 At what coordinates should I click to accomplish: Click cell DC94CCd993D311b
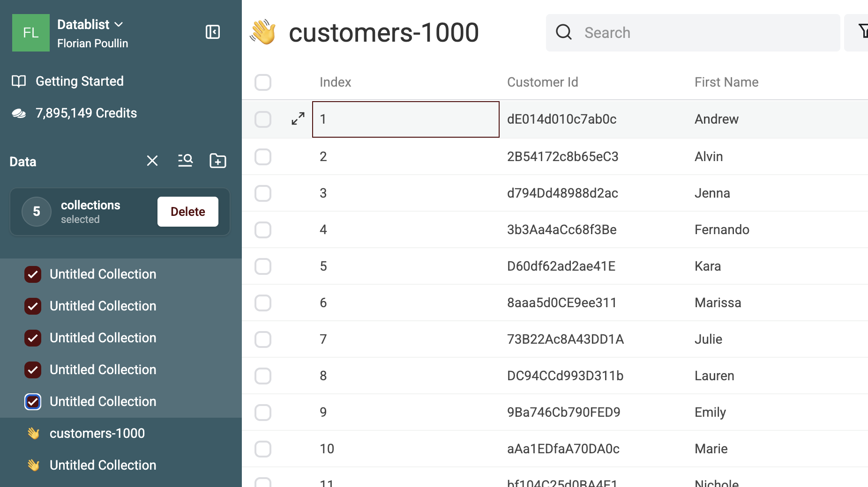pos(565,376)
